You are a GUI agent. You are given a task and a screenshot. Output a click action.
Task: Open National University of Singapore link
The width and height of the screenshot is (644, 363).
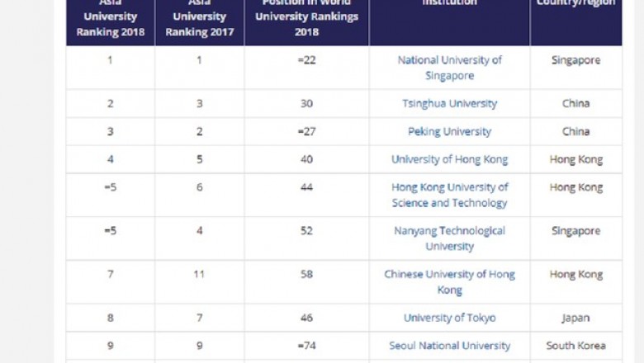tap(449, 68)
